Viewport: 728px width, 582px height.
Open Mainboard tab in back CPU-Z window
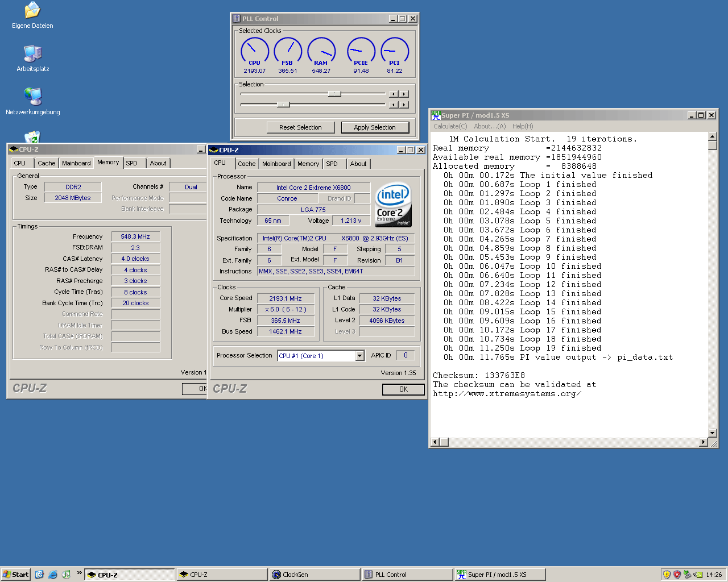click(76, 163)
